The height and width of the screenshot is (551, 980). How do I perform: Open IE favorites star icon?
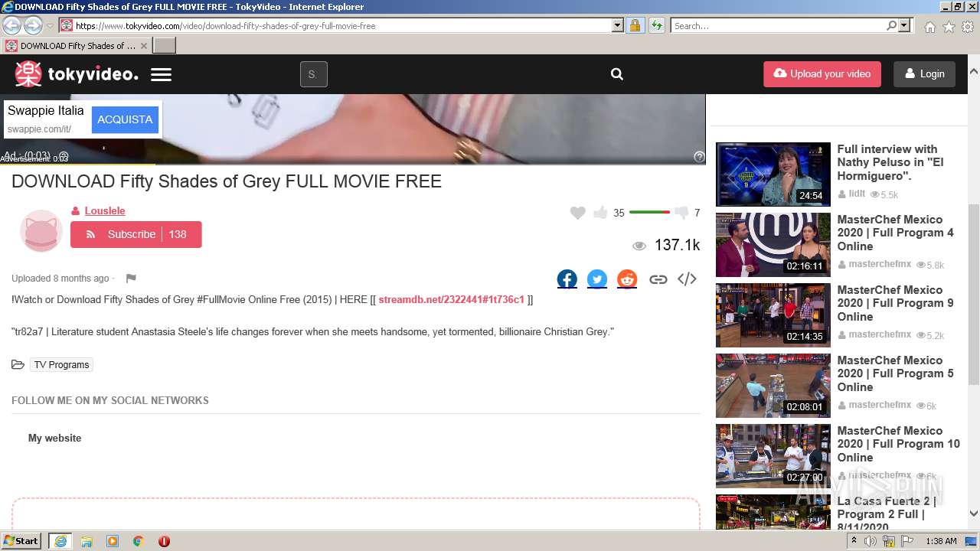pos(949,27)
